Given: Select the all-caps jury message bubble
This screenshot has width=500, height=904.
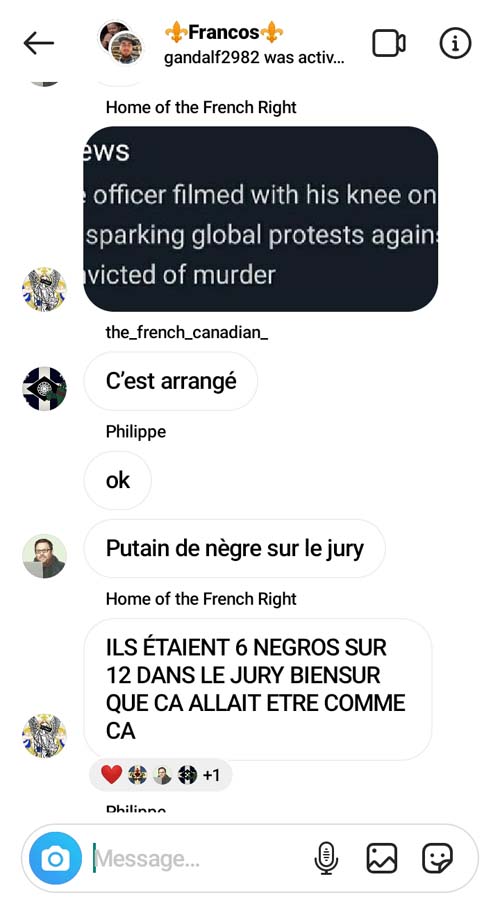Looking at the screenshot, I should coord(258,690).
